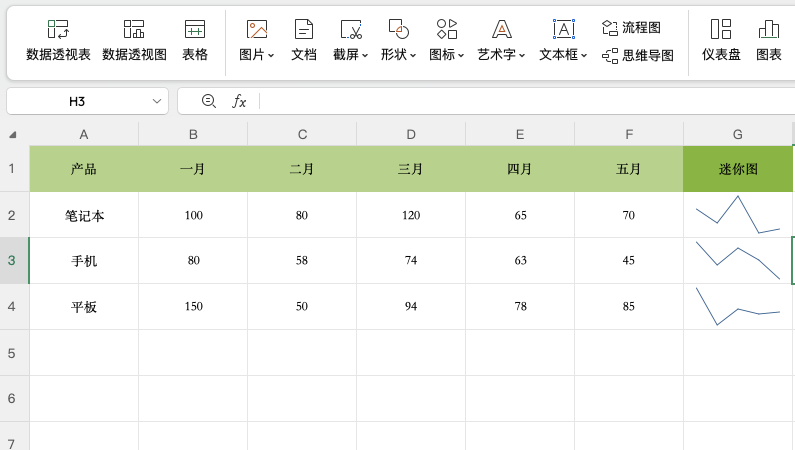Select the 平板 product cell
Screen dimensions: 795x450
(84, 307)
